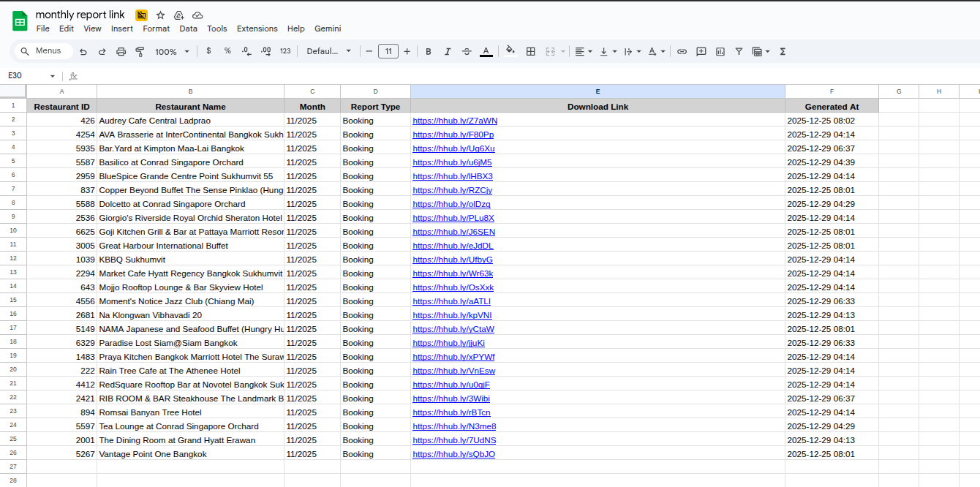Image resolution: width=980 pixels, height=487 pixels.
Task: Star the monthly report link document
Action: tap(160, 15)
